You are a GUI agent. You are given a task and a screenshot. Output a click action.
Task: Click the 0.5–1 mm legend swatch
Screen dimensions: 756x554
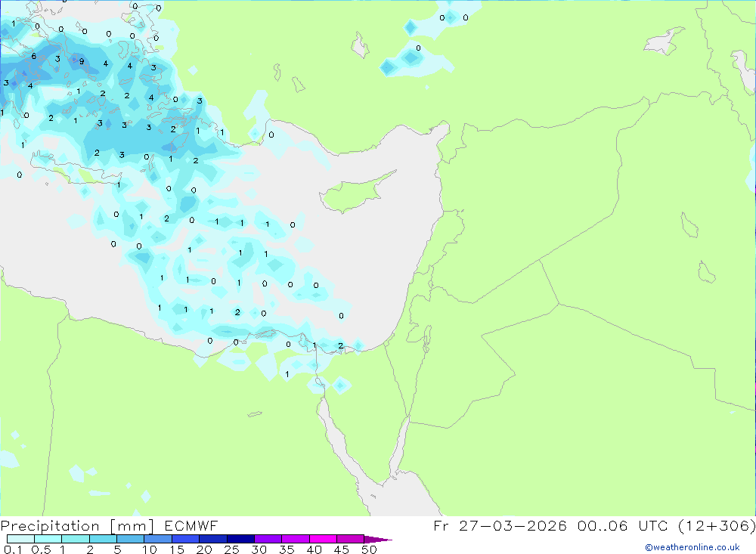pos(48,539)
